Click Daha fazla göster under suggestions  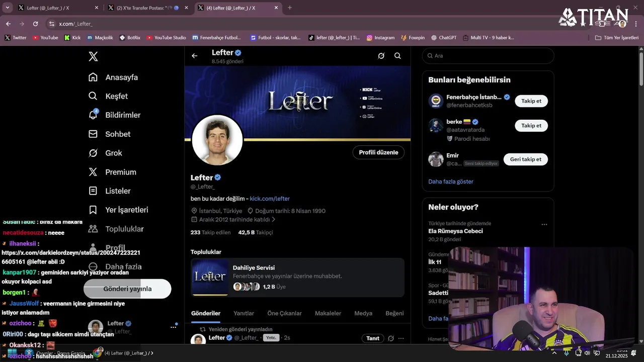tap(451, 182)
